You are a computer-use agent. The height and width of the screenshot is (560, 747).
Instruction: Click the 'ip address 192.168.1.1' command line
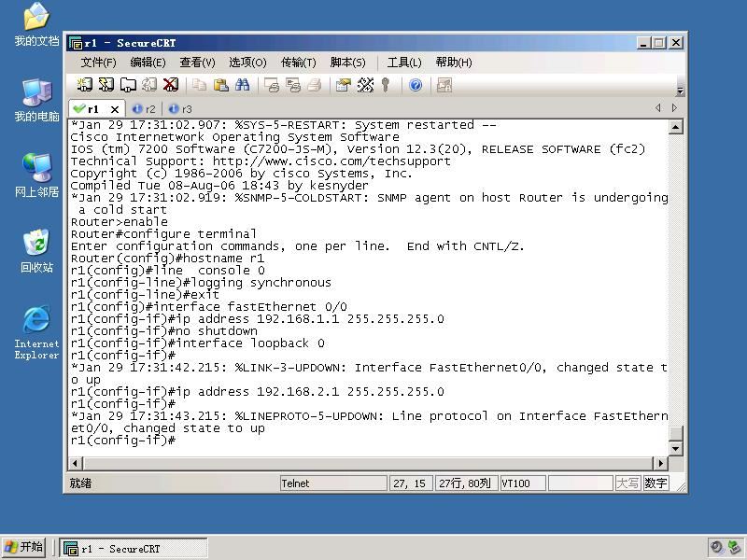click(258, 319)
